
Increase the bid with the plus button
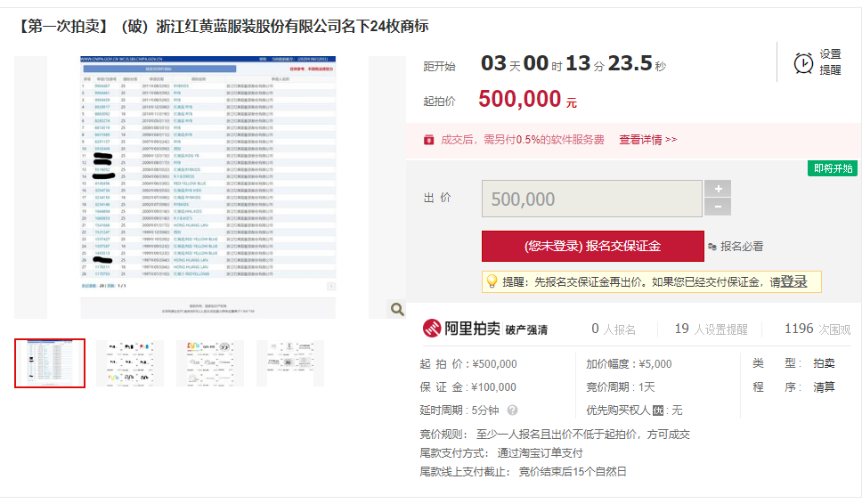click(718, 189)
